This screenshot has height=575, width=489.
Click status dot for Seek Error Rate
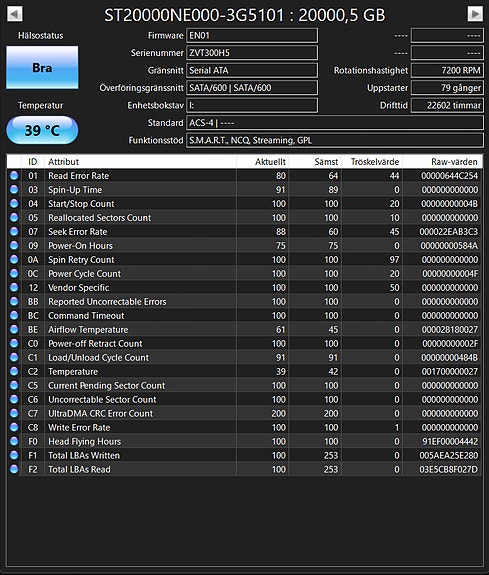(14, 231)
